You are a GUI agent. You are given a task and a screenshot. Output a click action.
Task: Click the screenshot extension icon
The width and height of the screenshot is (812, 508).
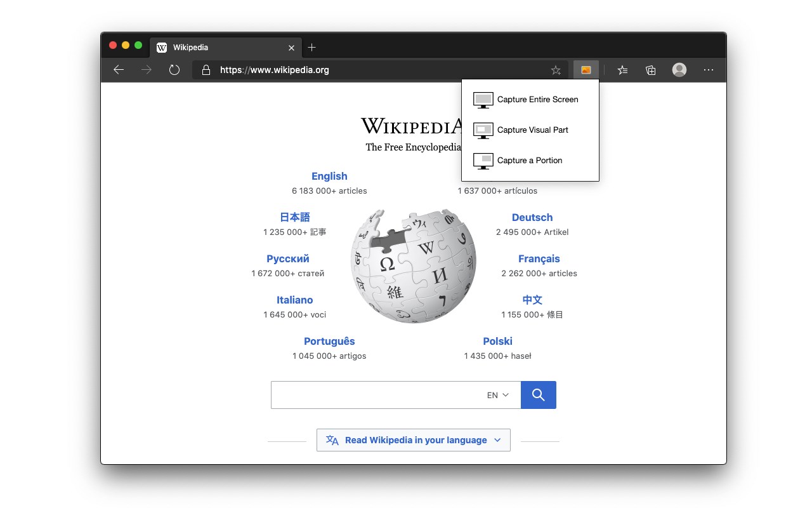tap(586, 70)
